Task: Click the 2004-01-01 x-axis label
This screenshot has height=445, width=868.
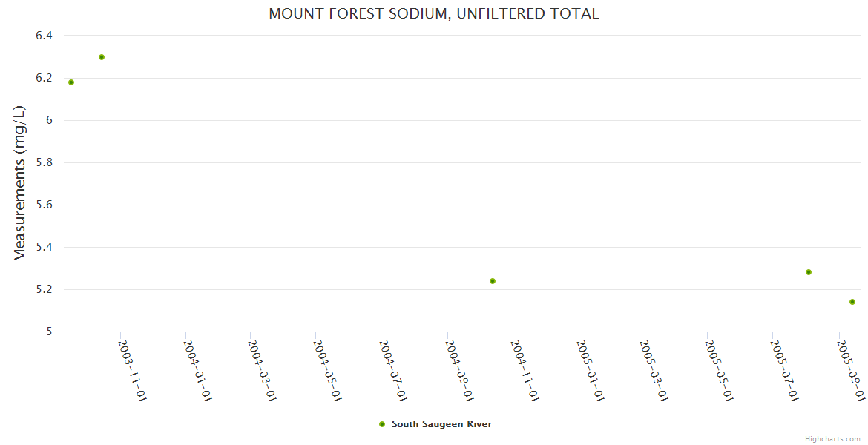Action: click(198, 370)
